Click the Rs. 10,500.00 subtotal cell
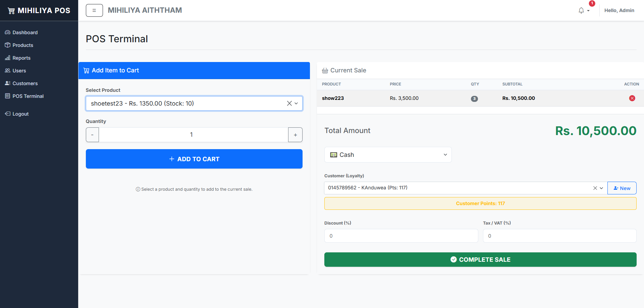The image size is (644, 308). 519,98
